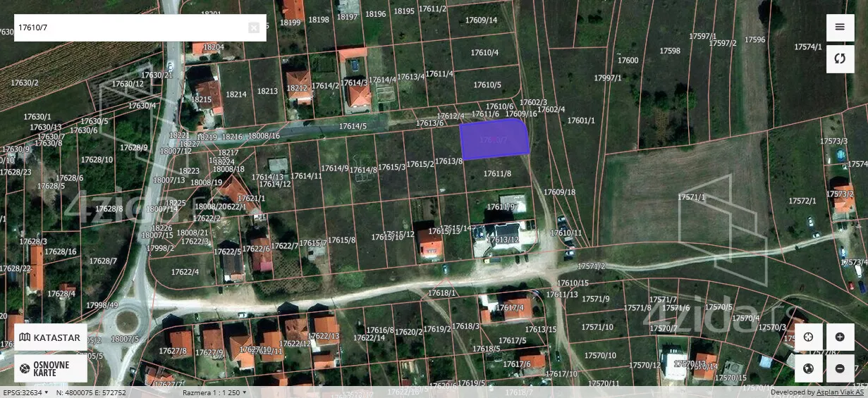Open the Razmera 1:1250 scale dropdown
Viewport: 868px width, 398px height.
pyautogui.click(x=214, y=392)
